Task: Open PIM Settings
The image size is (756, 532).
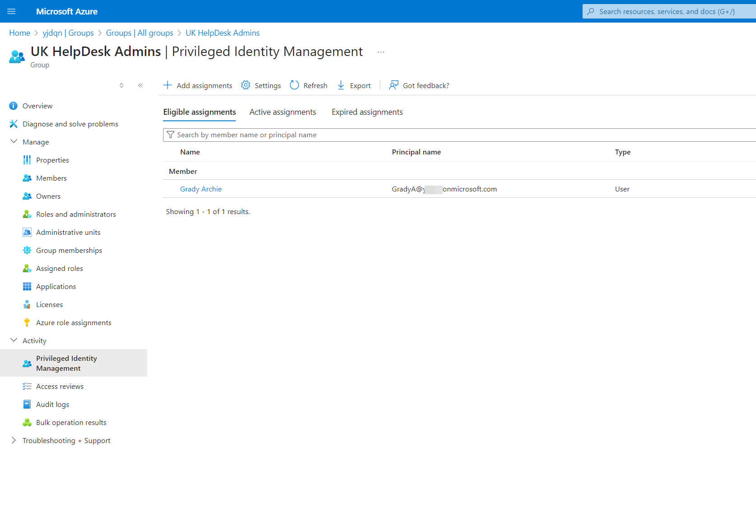Action: [261, 85]
